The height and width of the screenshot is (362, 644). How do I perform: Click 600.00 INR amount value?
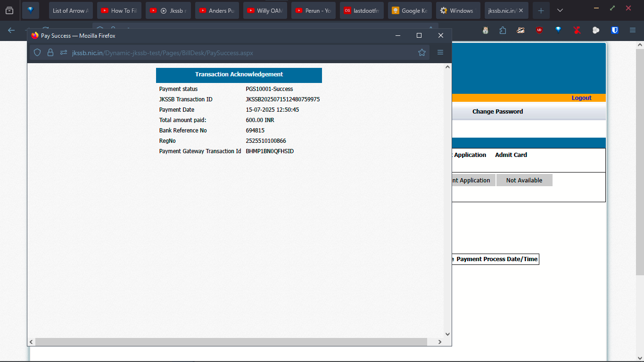click(260, 120)
